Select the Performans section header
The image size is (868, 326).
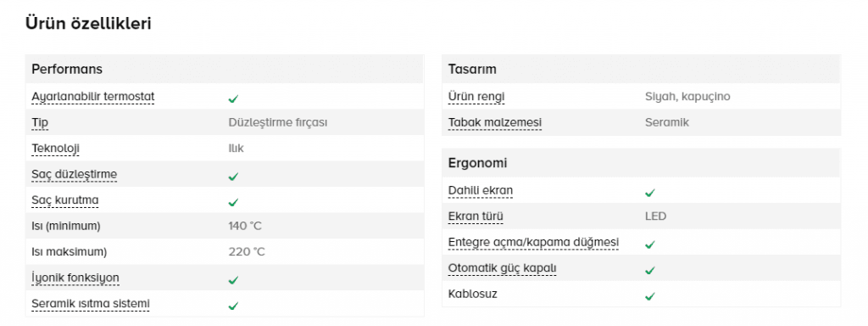tap(224, 70)
